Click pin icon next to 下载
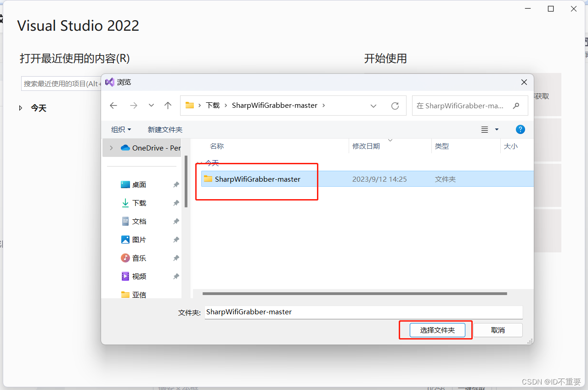Viewport: 588px width, 390px height. click(176, 203)
